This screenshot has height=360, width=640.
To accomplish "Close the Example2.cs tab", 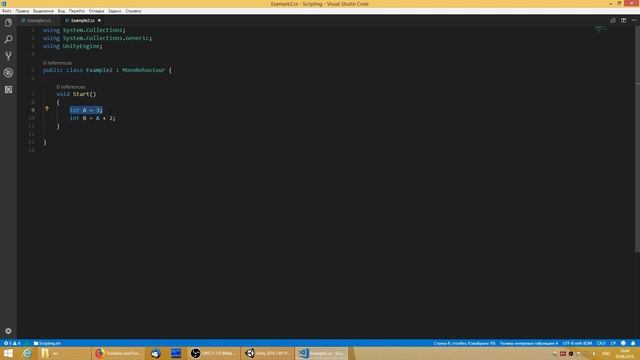I will (x=99, y=20).
